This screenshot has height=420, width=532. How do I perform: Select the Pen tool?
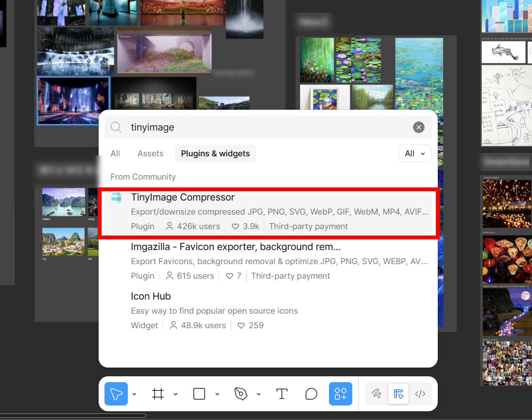241,394
